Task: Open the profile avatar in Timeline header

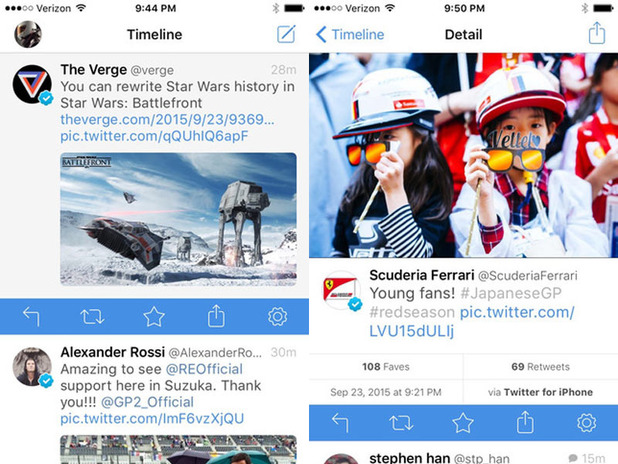Action: 28,34
